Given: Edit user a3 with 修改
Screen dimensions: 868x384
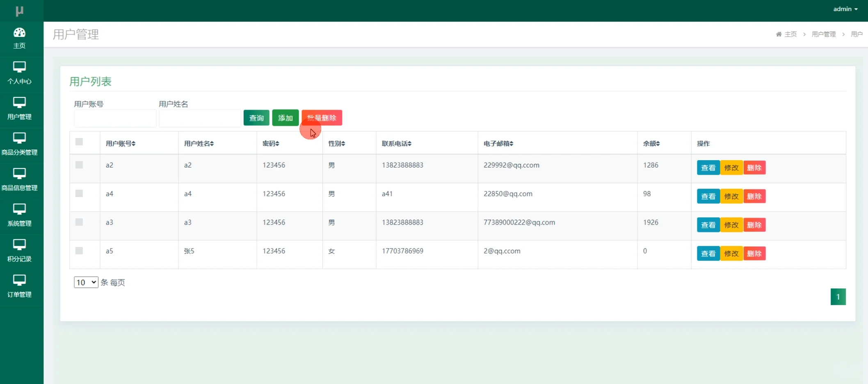Looking at the screenshot, I should pos(731,225).
